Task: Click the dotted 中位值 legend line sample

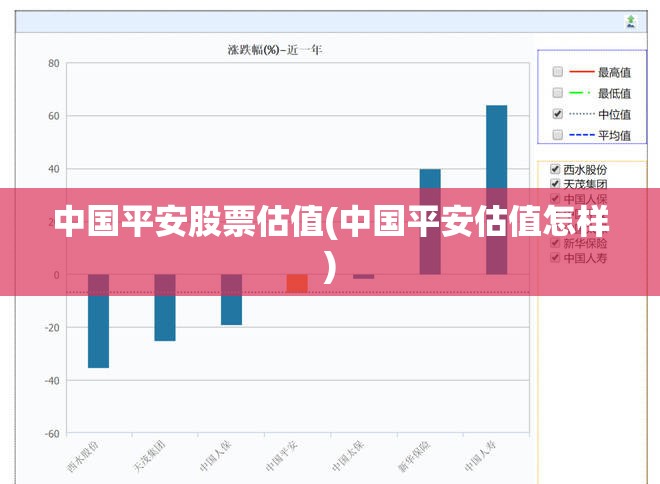Action: (581, 114)
